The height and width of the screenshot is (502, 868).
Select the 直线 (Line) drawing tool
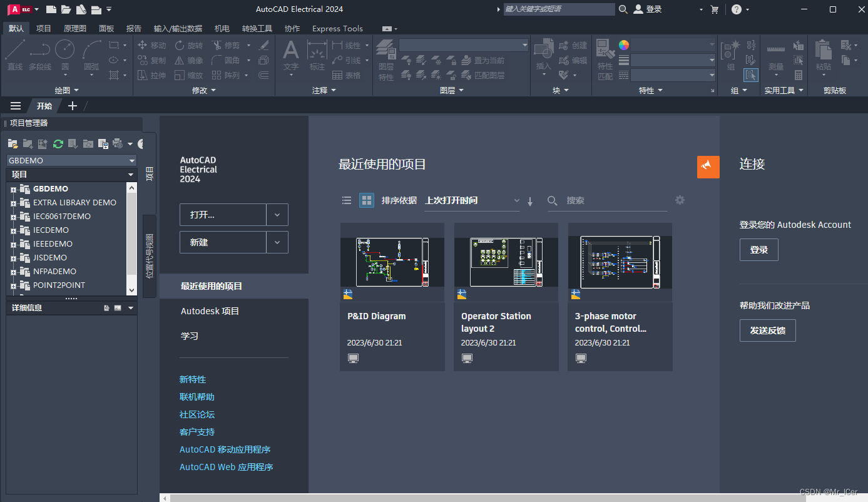point(15,55)
